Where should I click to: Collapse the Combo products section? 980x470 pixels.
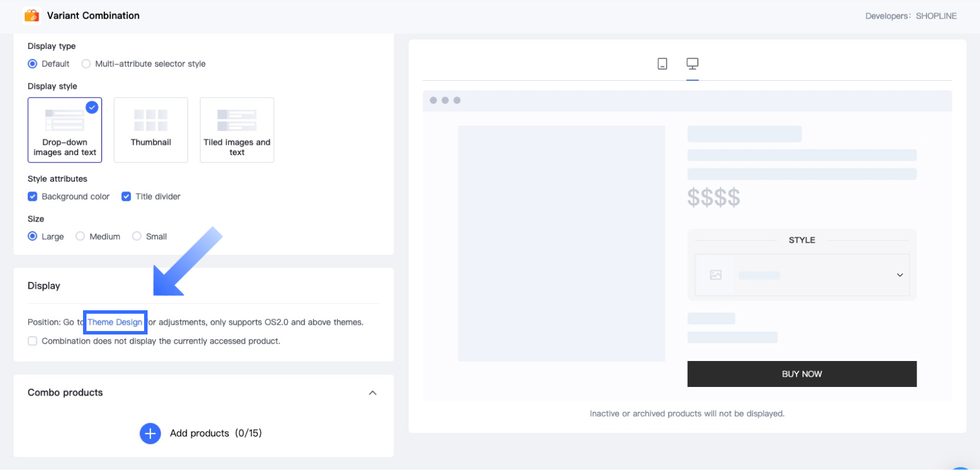coord(373,393)
